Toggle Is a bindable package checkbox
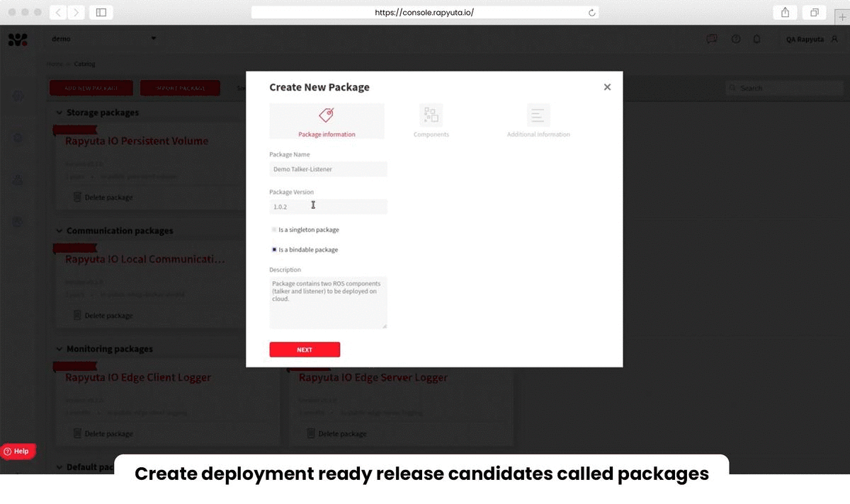The width and height of the screenshot is (850, 504). 274,249
